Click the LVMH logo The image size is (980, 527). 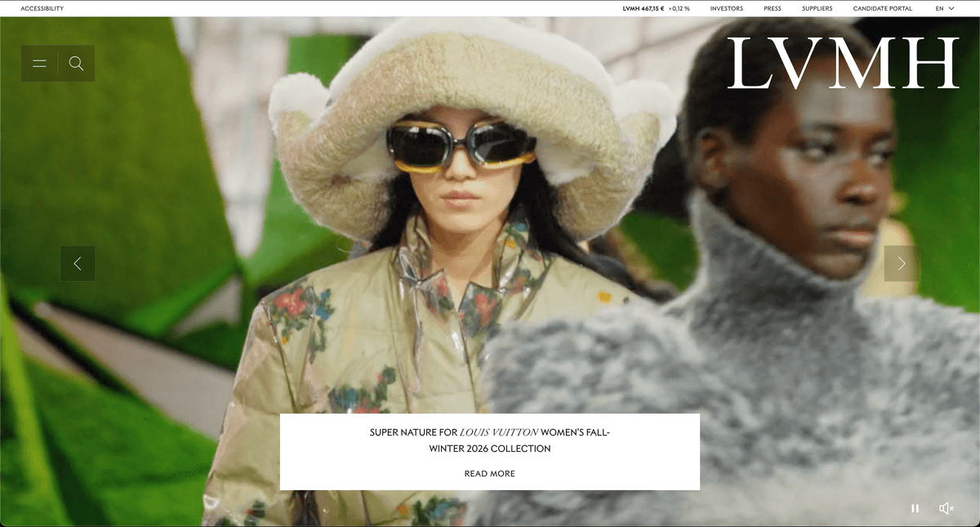pyautogui.click(x=844, y=63)
